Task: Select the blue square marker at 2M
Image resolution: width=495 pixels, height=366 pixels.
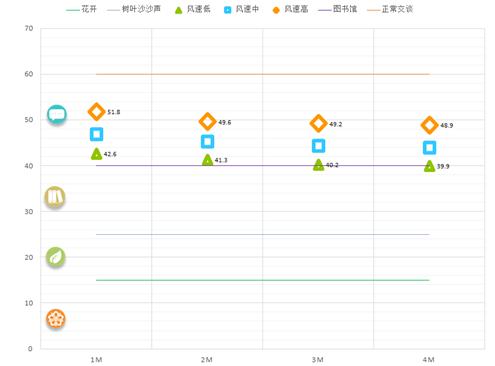Action: point(207,142)
